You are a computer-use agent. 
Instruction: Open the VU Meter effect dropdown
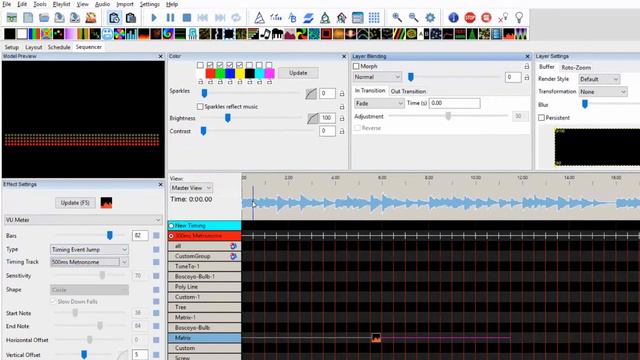[x=83, y=220]
